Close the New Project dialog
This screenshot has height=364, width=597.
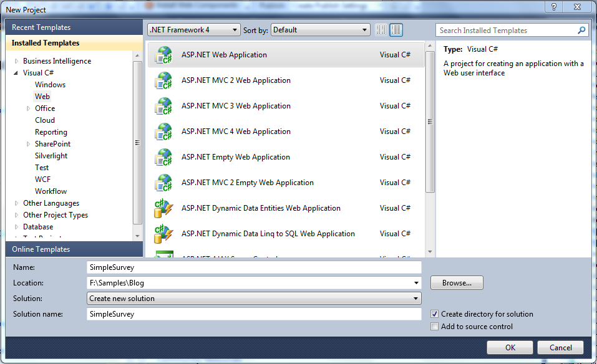pyautogui.click(x=577, y=6)
